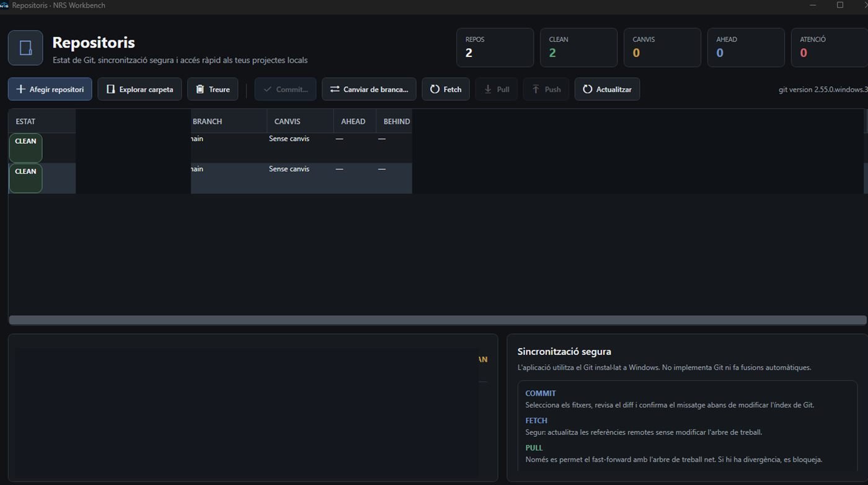Maximize the NRS Workbench window
The width and height of the screenshot is (868, 485).
coord(840,5)
